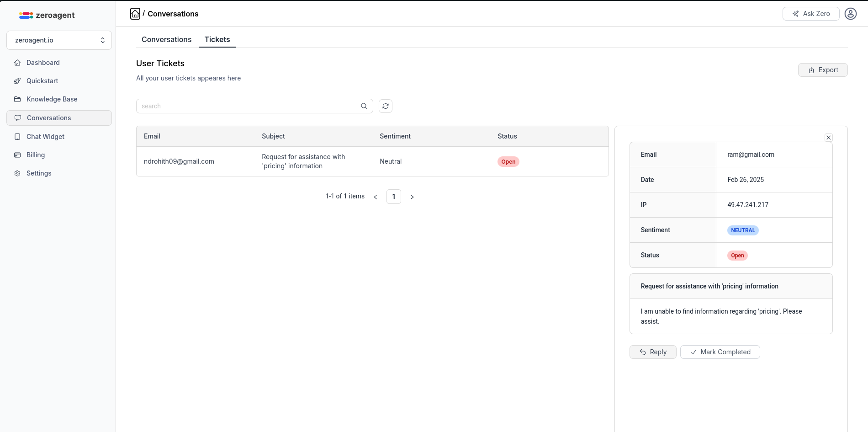The width and height of the screenshot is (868, 432).
Task: Export the user tickets
Action: pyautogui.click(x=822, y=69)
